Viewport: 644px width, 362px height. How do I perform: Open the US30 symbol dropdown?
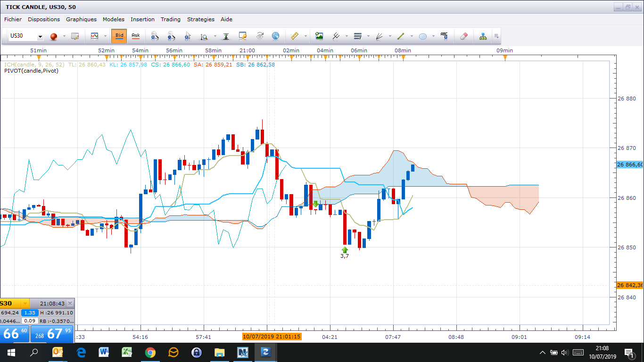pyautogui.click(x=40, y=37)
